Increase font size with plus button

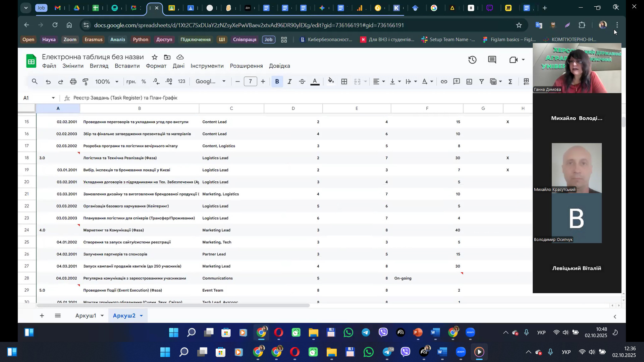pos(263,81)
